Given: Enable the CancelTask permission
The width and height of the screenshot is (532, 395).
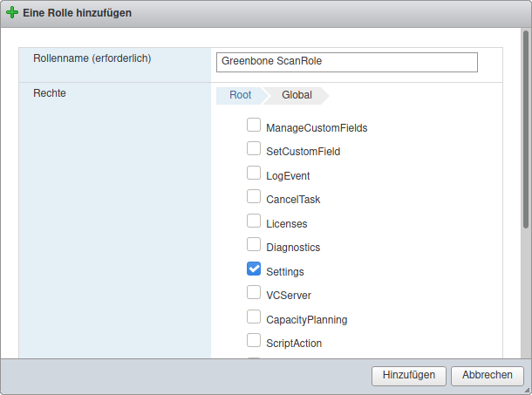Looking at the screenshot, I should tap(254, 197).
